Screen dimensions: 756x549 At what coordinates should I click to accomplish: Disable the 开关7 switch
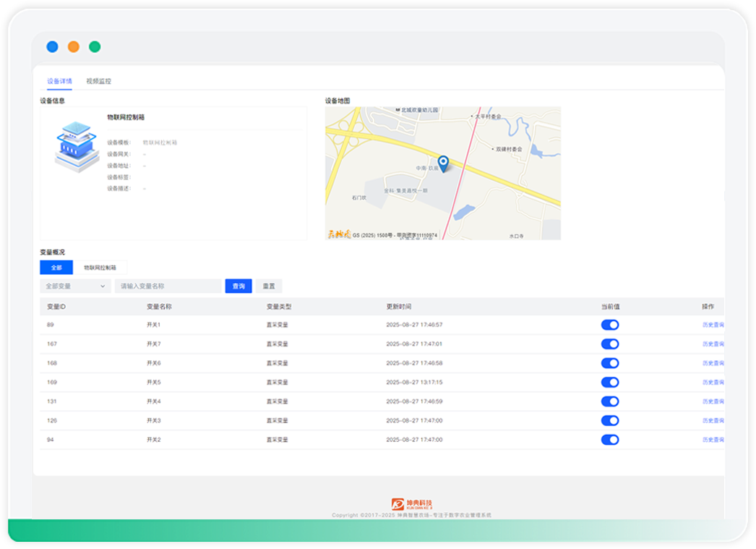pyautogui.click(x=609, y=344)
